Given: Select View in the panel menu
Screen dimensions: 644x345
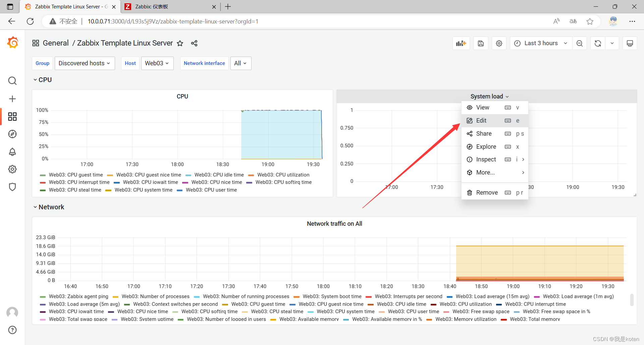Looking at the screenshot, I should [495, 108].
